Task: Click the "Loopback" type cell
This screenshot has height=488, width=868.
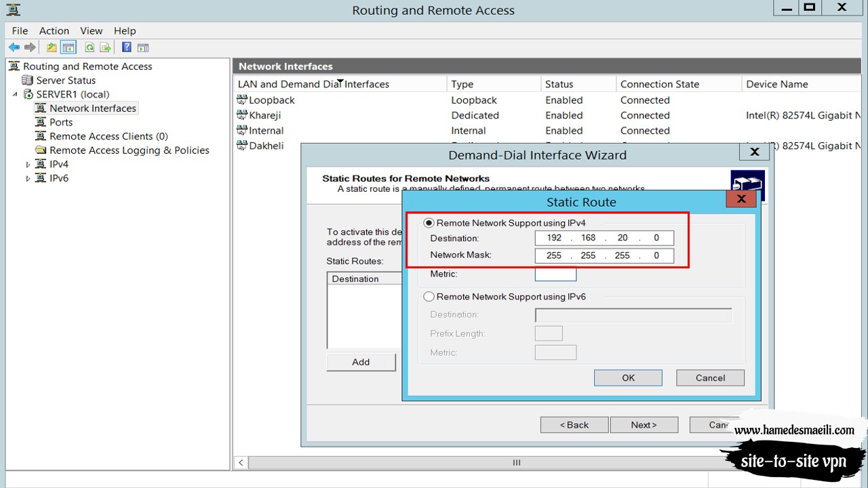Action: pyautogui.click(x=474, y=100)
